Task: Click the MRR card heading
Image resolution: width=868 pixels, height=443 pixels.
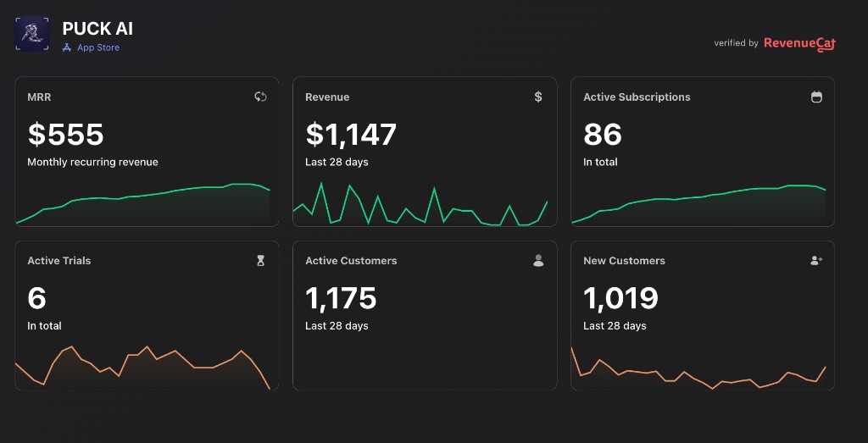Action: pyautogui.click(x=39, y=97)
